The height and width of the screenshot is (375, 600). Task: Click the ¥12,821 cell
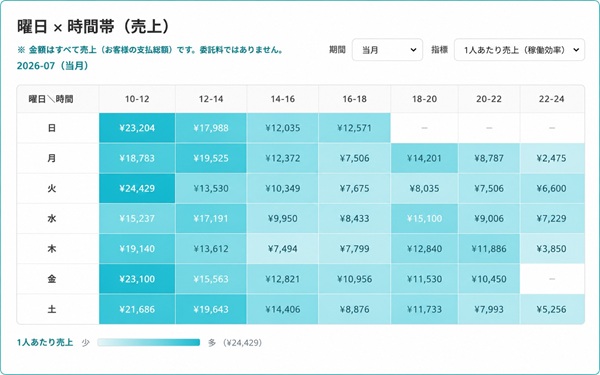coord(283,279)
